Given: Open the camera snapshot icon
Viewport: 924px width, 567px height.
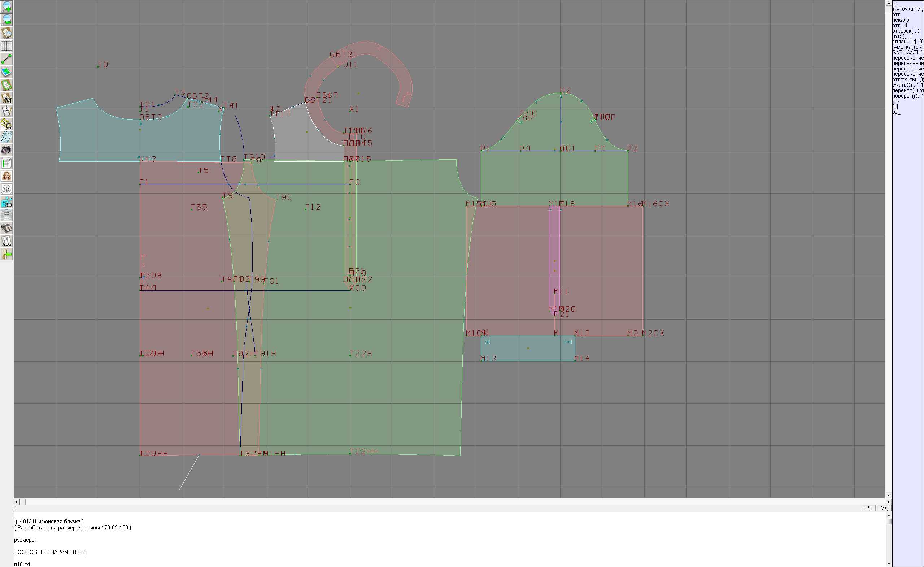Looking at the screenshot, I should point(6,150).
